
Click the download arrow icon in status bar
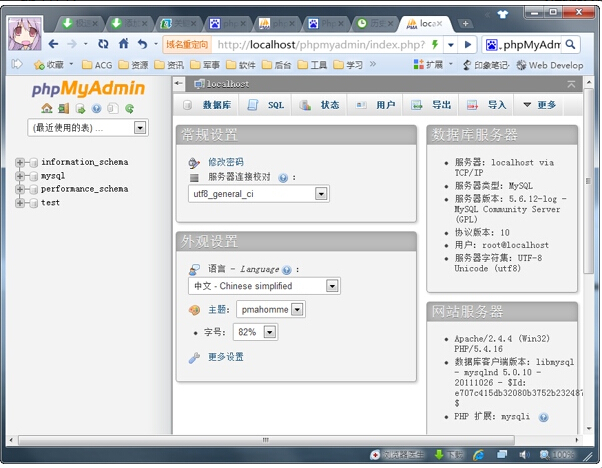click(x=438, y=455)
